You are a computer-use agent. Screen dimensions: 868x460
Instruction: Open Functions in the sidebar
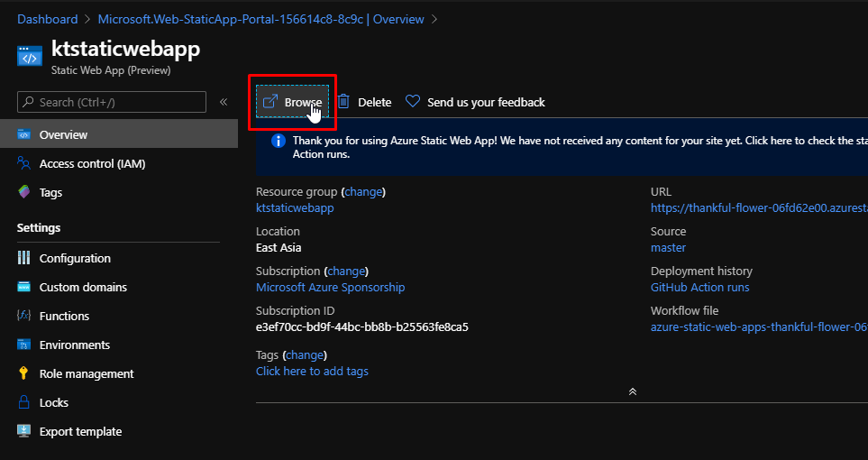pyautogui.click(x=64, y=316)
